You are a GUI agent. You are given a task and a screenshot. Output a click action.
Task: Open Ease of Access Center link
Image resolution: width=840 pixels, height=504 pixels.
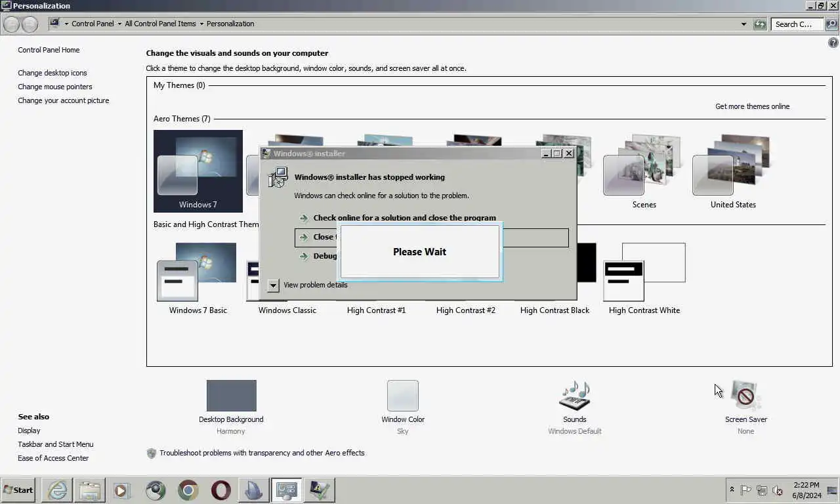click(x=53, y=458)
